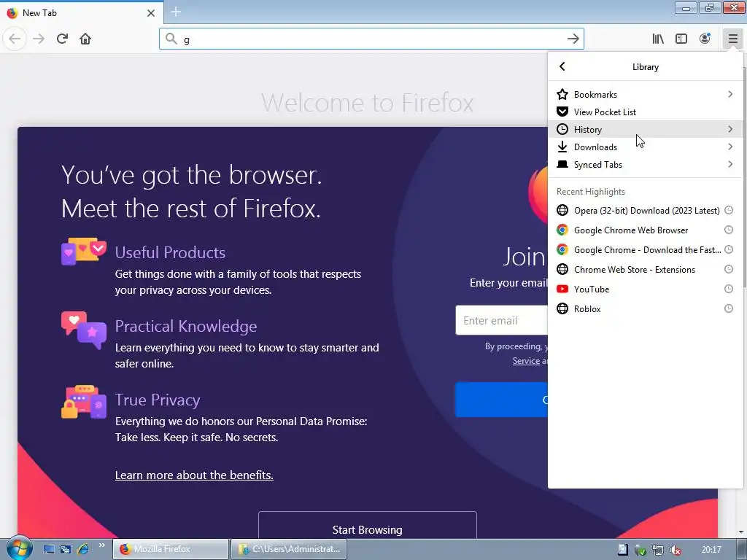
Task: Open a new tab with the plus button
Action: [x=176, y=12]
